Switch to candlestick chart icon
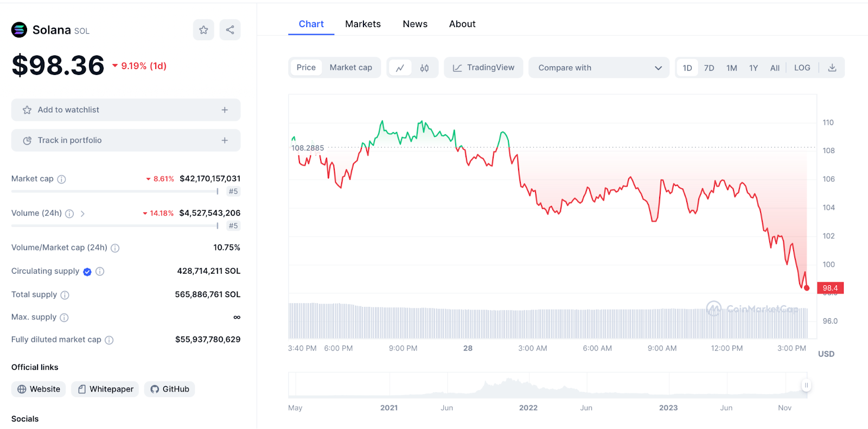Viewport: 868px width, 429px height. (424, 68)
